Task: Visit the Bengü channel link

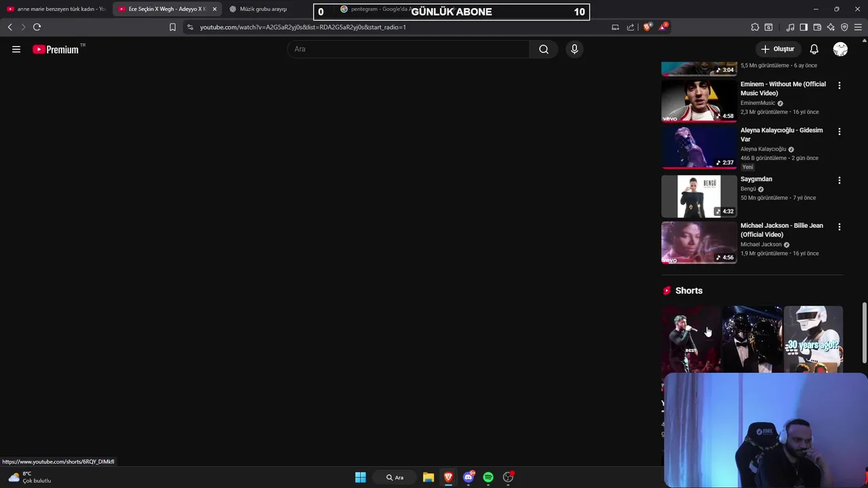Action: click(748, 189)
